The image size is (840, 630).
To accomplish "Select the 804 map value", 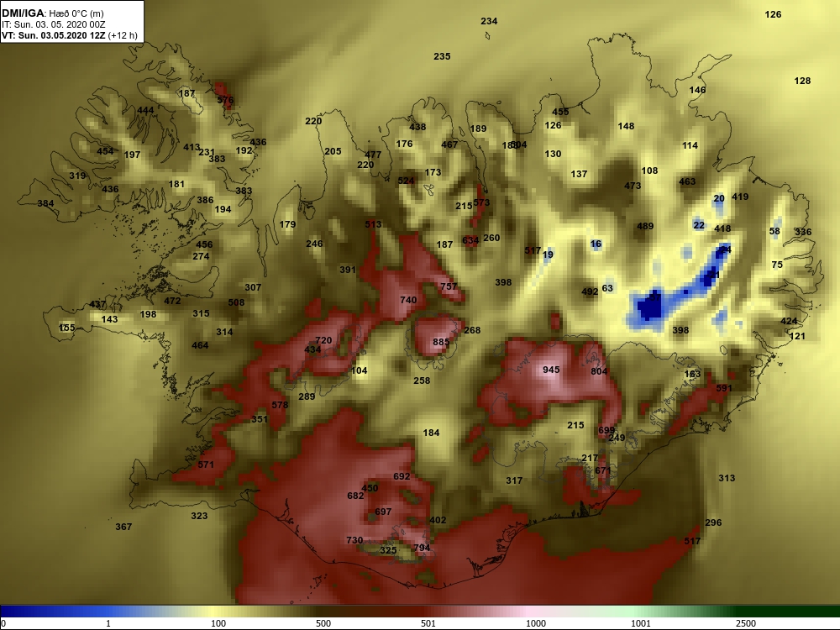I will point(599,371).
